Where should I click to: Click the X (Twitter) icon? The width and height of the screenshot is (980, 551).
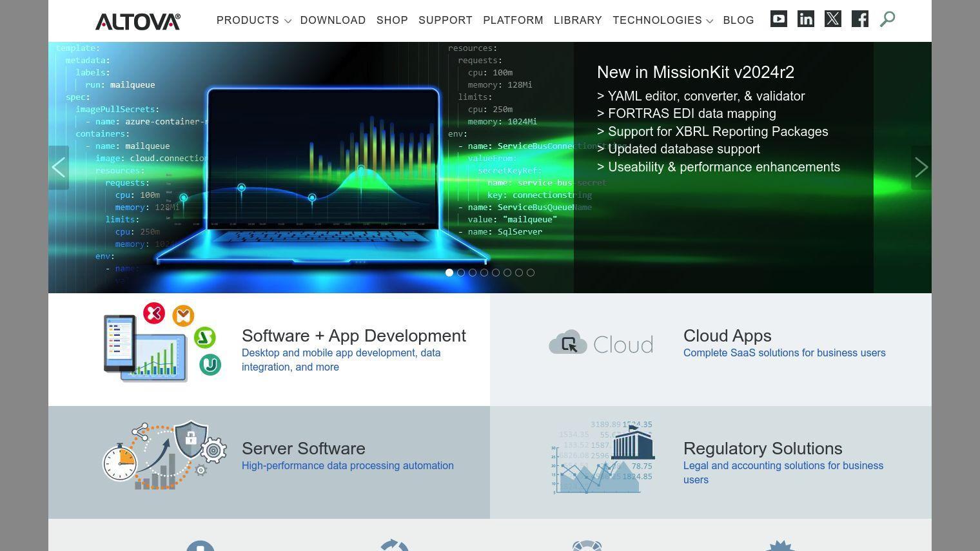coord(833,19)
